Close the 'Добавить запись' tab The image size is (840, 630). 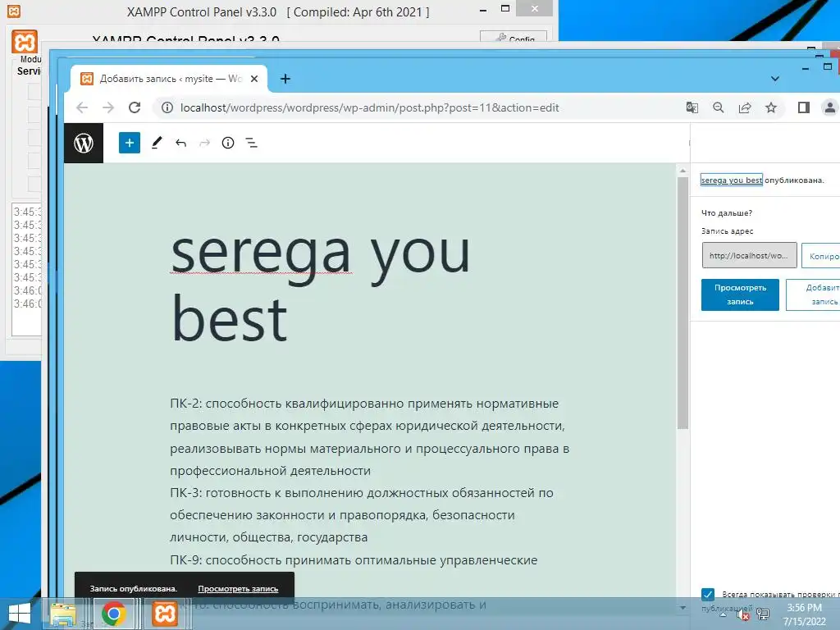click(x=254, y=79)
